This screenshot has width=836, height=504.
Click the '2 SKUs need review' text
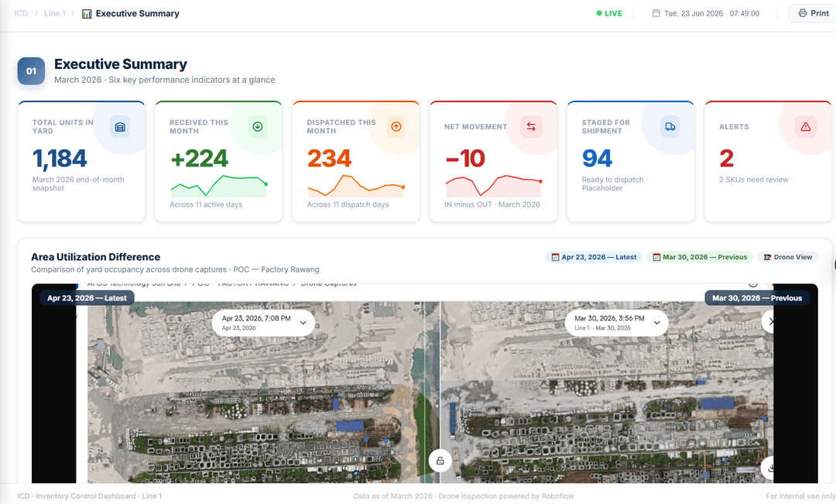pyautogui.click(x=753, y=180)
